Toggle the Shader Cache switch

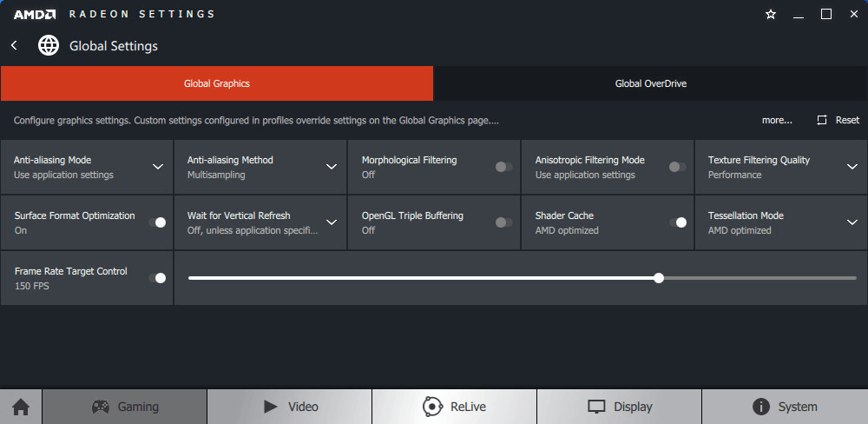point(678,222)
